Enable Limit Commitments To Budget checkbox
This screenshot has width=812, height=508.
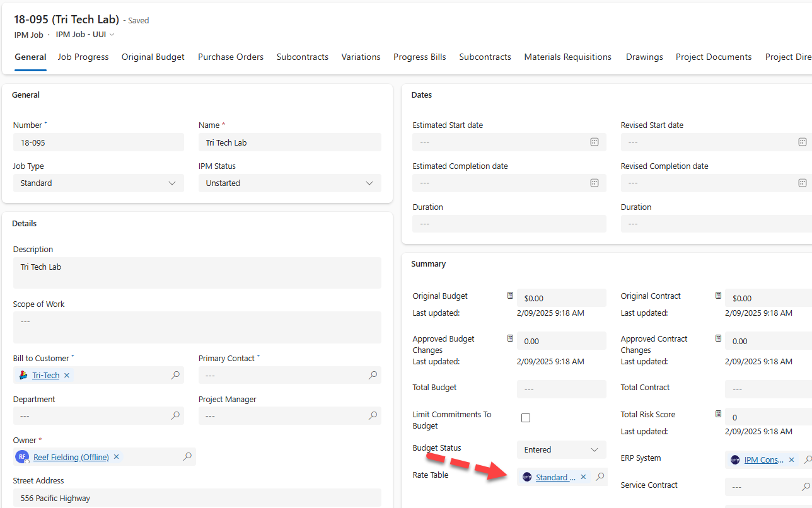[x=526, y=418]
